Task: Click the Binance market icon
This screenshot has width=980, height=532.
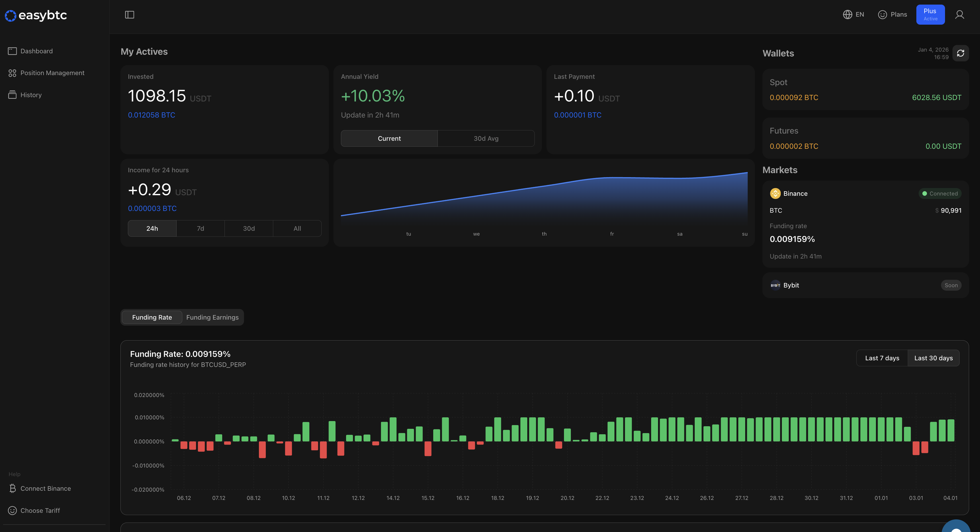Action: [x=776, y=193]
